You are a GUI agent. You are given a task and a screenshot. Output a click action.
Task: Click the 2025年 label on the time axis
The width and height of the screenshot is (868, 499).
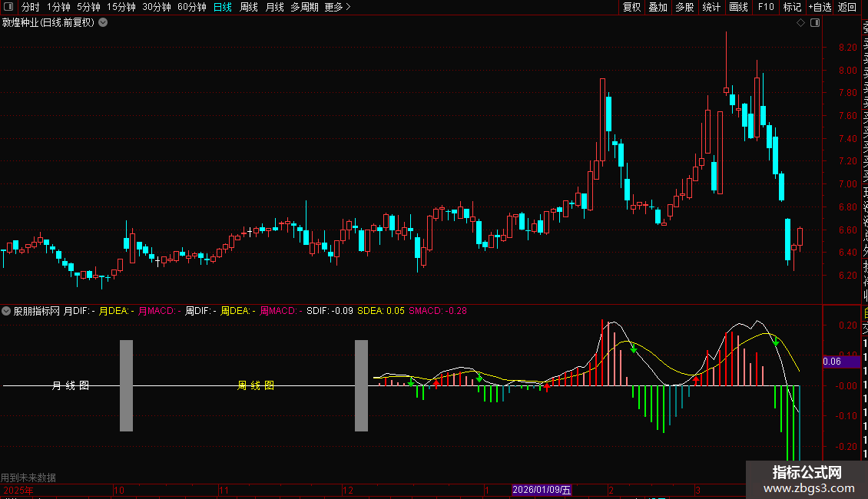point(18,490)
